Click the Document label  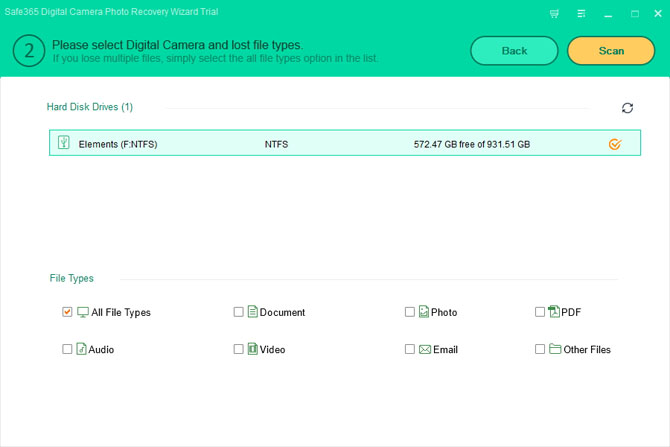click(282, 312)
